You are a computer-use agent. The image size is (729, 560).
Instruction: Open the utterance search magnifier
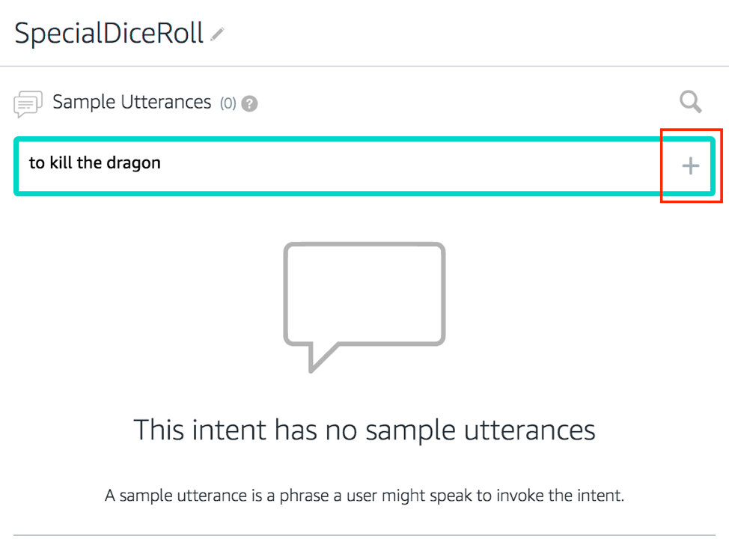point(690,102)
